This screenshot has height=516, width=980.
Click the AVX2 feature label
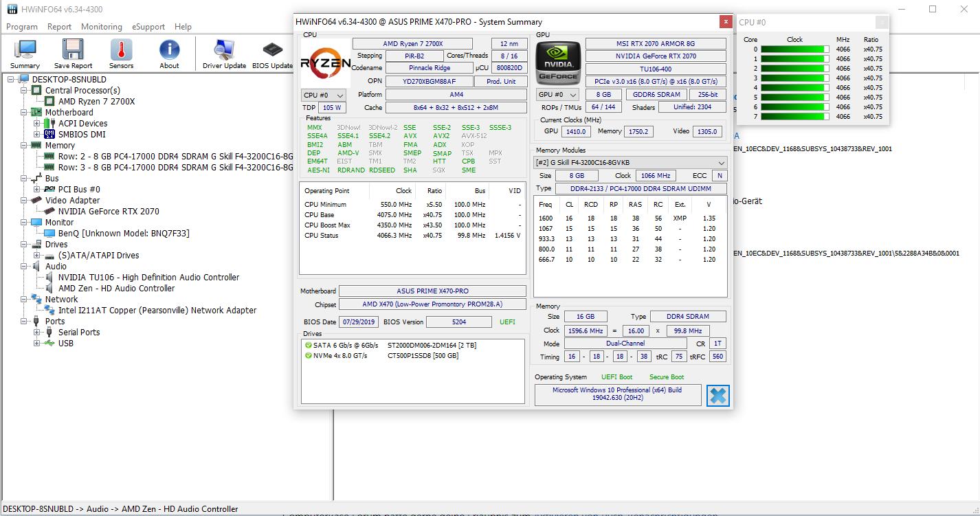click(x=441, y=136)
